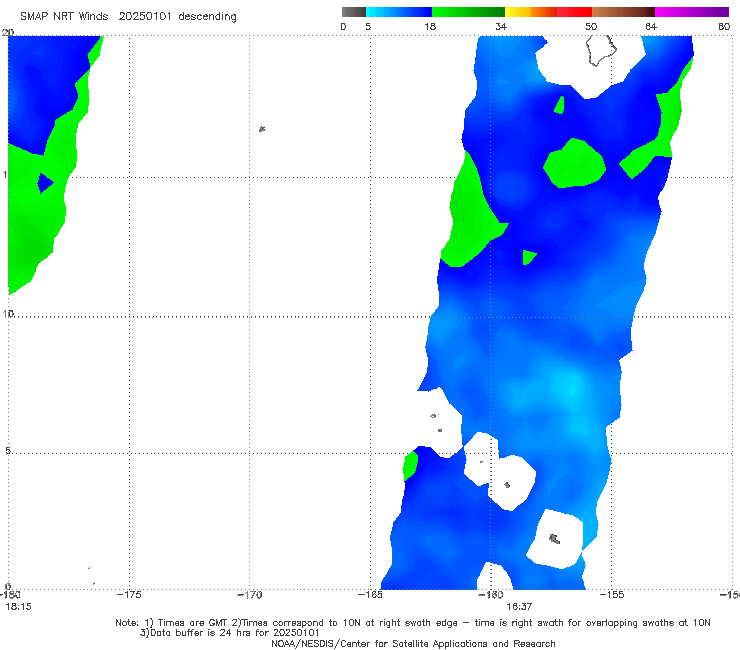Click the color bar label "18"

click(430, 26)
